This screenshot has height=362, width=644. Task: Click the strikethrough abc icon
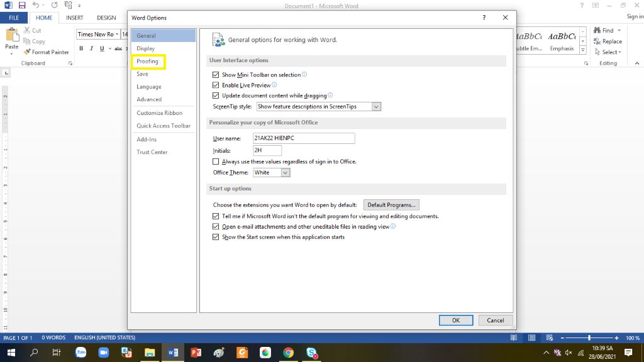118,48
